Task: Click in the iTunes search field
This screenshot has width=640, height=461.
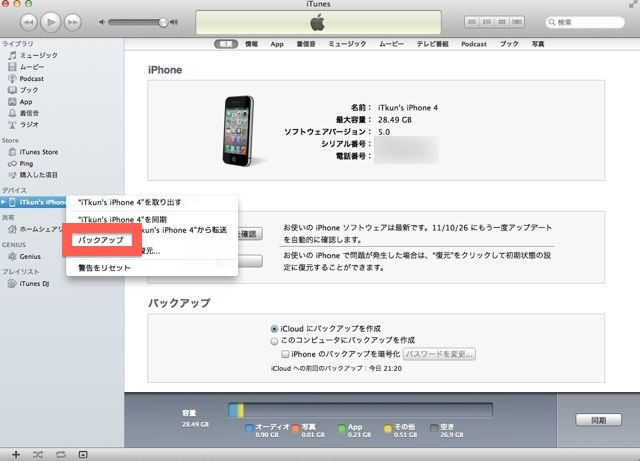Action: [x=585, y=22]
